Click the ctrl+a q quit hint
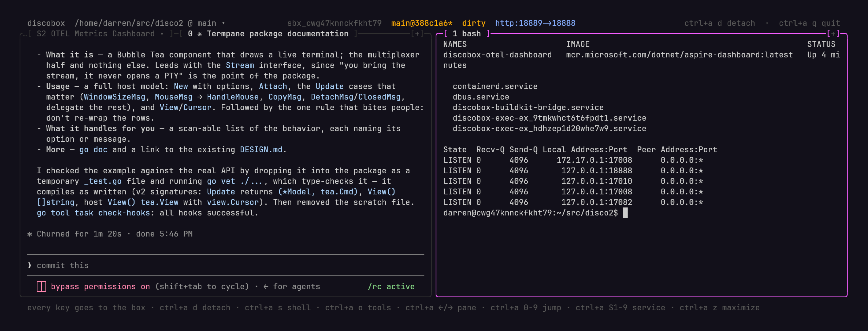This screenshot has height=331, width=868. [x=809, y=23]
